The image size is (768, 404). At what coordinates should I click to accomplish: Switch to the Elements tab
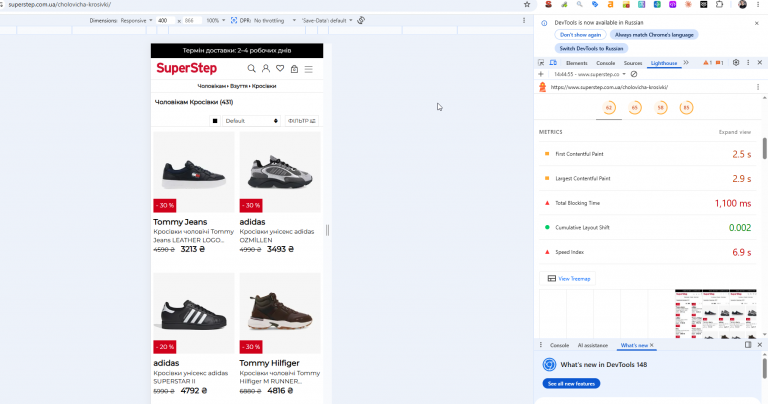576,63
